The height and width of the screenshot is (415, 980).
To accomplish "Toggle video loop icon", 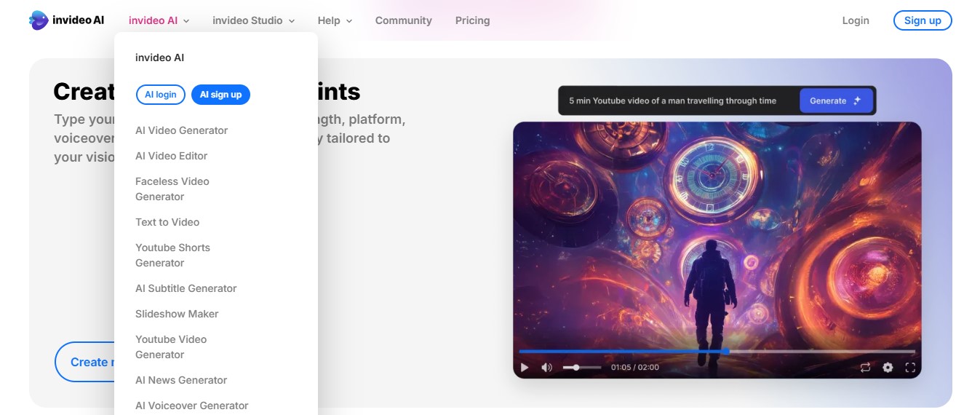I will [x=865, y=368].
